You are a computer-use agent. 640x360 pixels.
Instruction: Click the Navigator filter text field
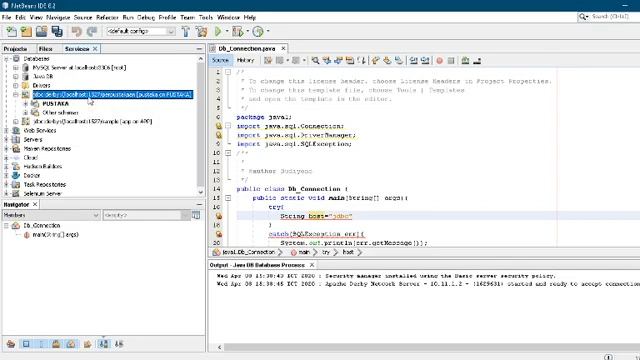pos(142,215)
